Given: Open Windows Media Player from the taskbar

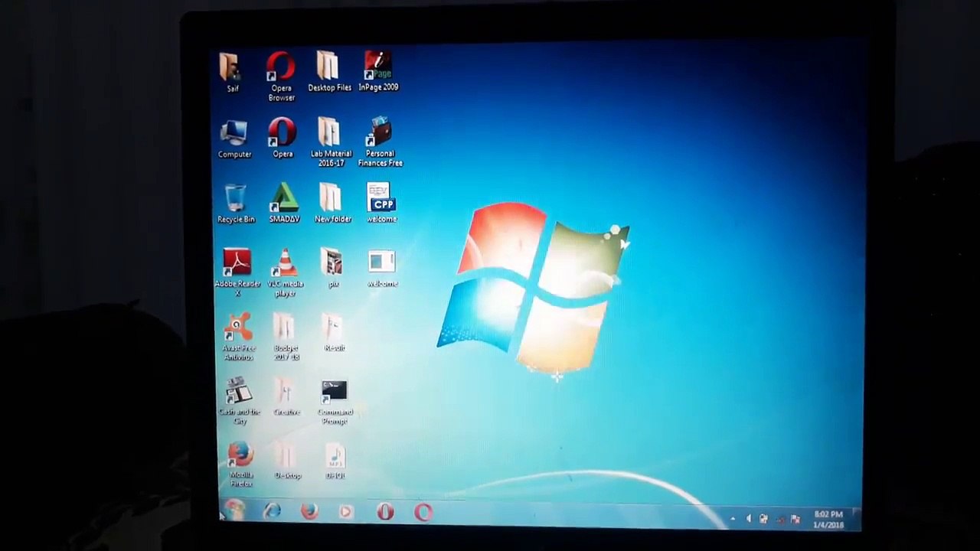Looking at the screenshot, I should click(x=346, y=512).
